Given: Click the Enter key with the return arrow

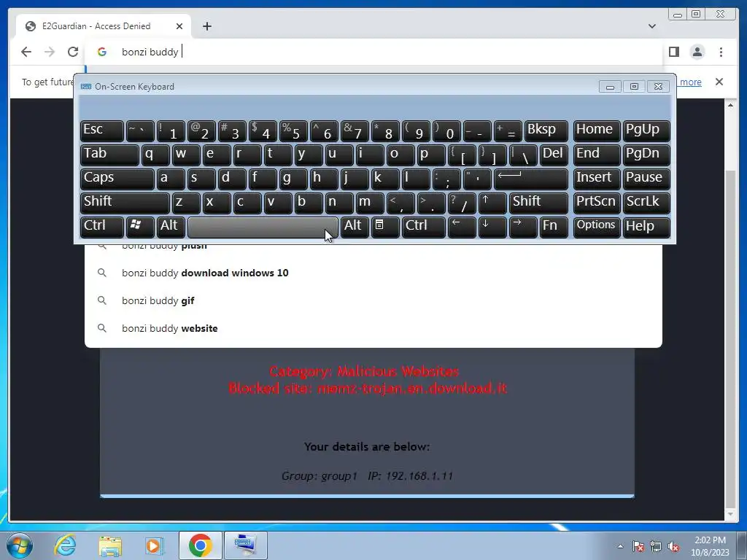Looking at the screenshot, I should (x=531, y=179).
